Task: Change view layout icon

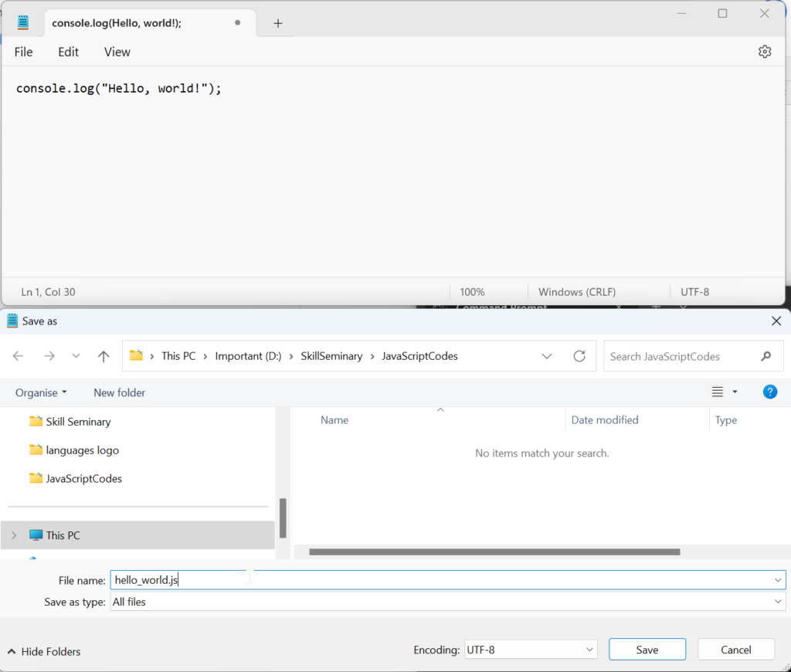Action: click(718, 392)
